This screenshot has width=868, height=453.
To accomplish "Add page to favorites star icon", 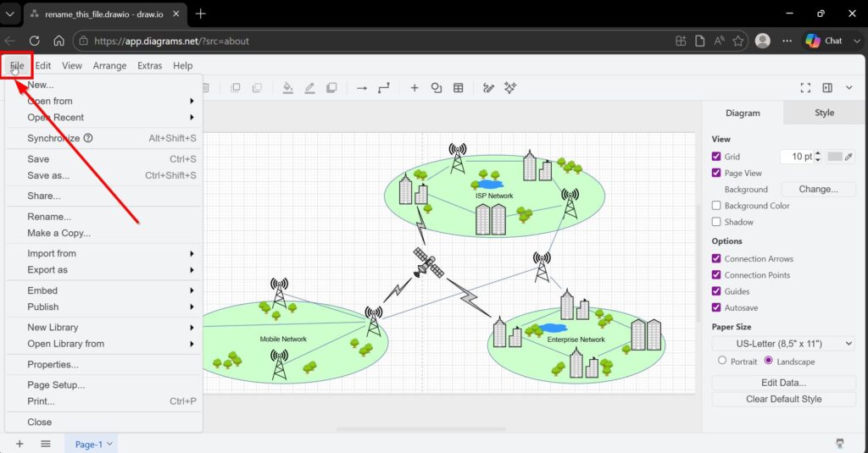I will point(738,41).
